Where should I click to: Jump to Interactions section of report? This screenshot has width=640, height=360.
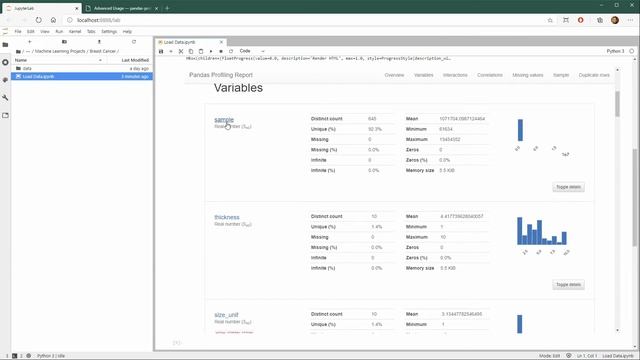(x=455, y=75)
